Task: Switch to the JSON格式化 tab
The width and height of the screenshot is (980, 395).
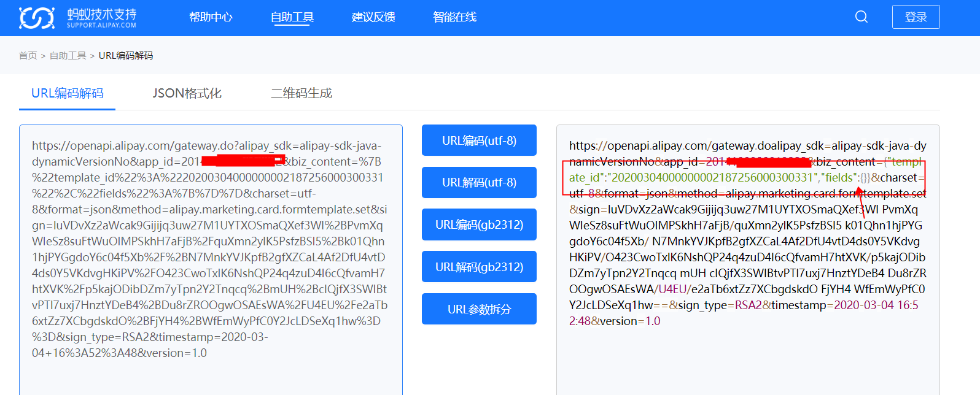Action: [x=187, y=93]
